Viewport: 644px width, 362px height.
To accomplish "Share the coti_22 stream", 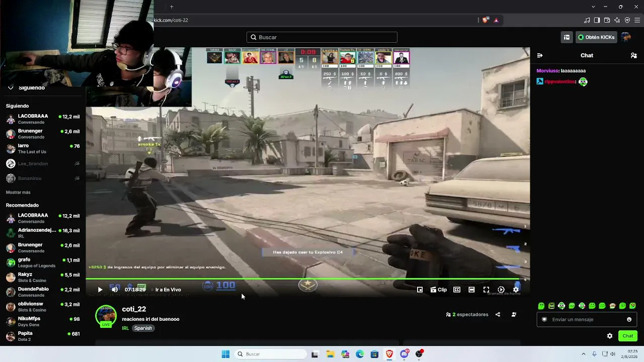I will click(498, 315).
